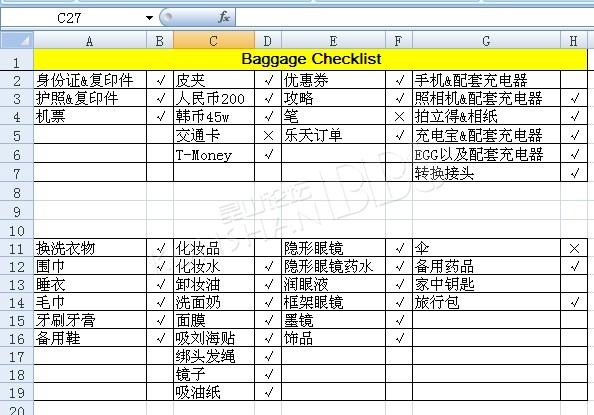Select column G header
Viewport: 594px width, 415px height.
(486, 40)
